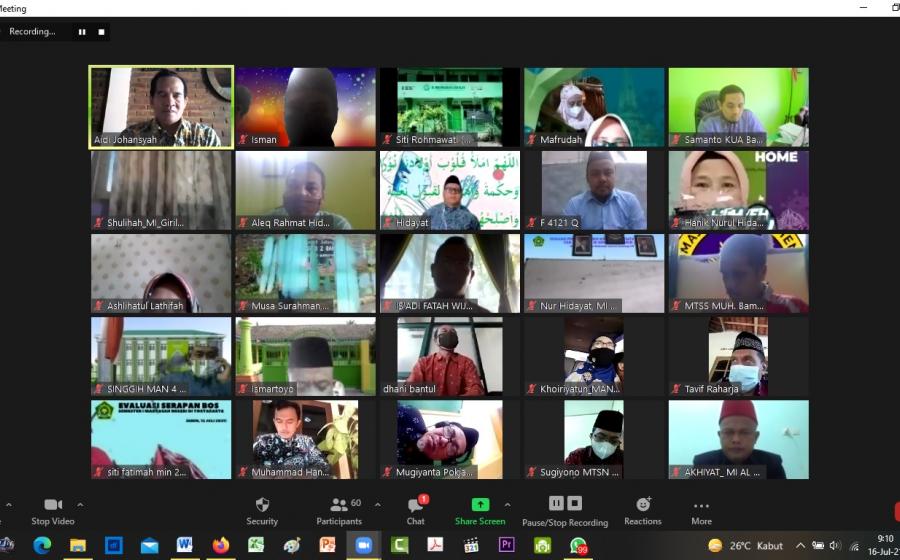Open the More options menu

click(x=701, y=506)
